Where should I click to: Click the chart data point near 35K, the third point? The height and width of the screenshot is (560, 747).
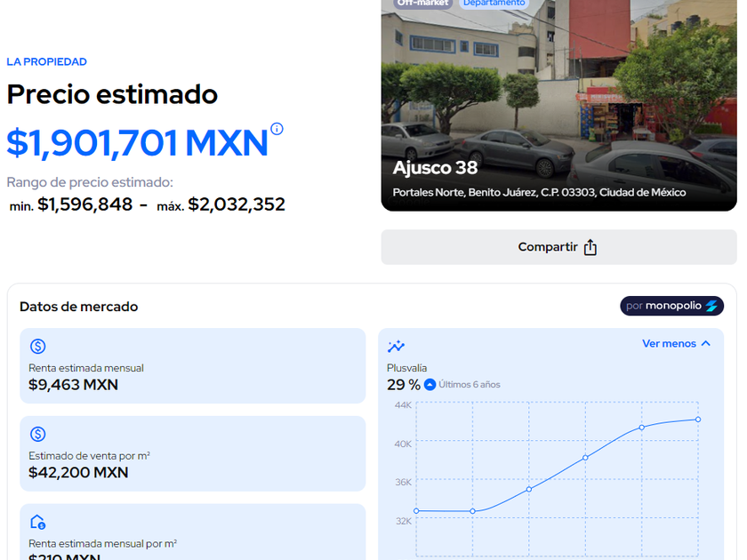pos(529,490)
